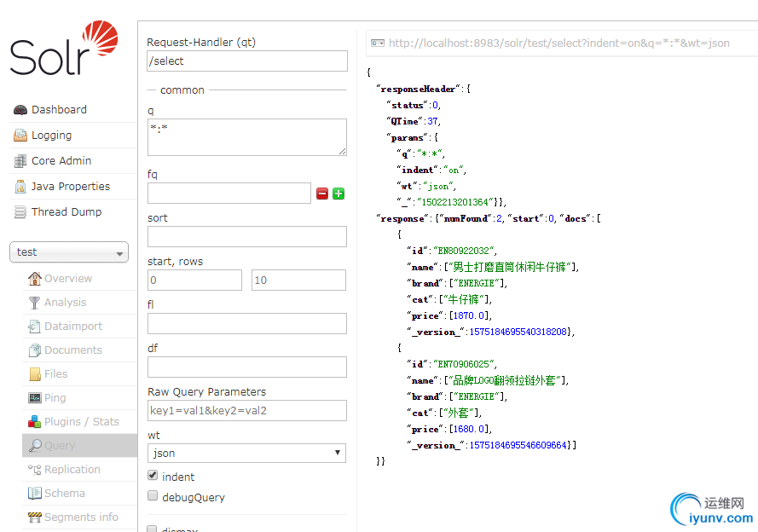
Task: Go to the Dataimport section
Action: click(x=73, y=327)
